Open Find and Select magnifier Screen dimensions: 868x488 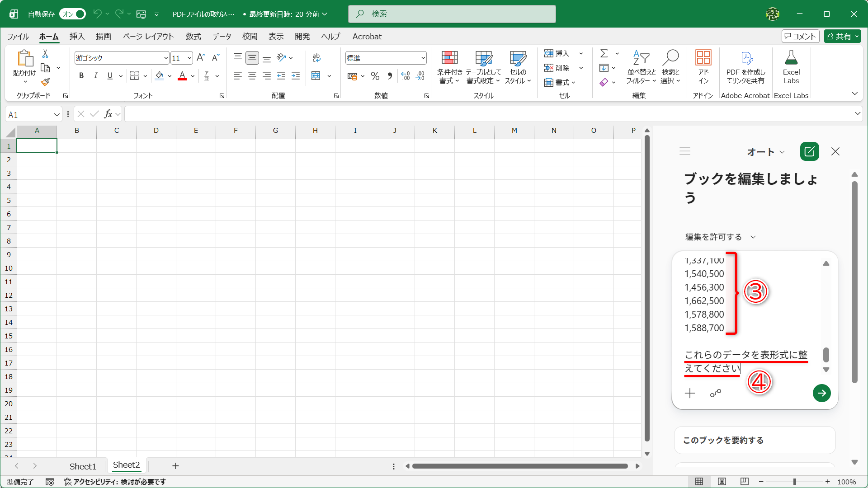(x=670, y=67)
